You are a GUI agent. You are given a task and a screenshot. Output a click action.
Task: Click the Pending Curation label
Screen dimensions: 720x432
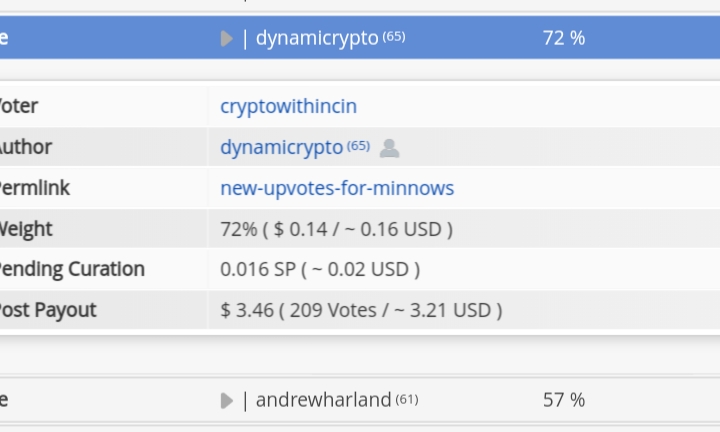(72, 269)
